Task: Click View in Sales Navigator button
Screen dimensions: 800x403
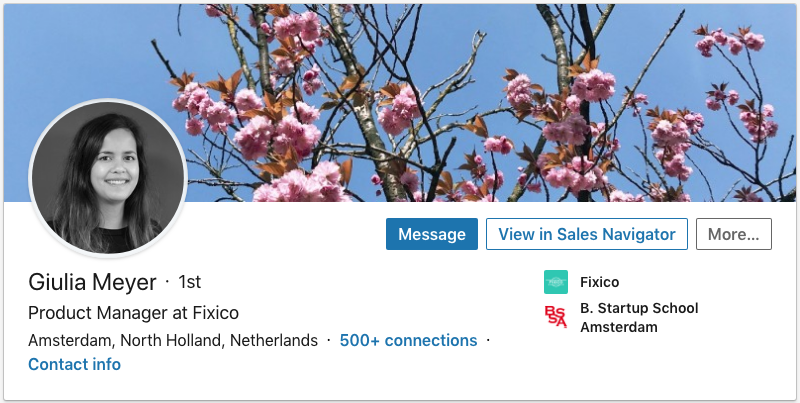Action: coord(587,234)
